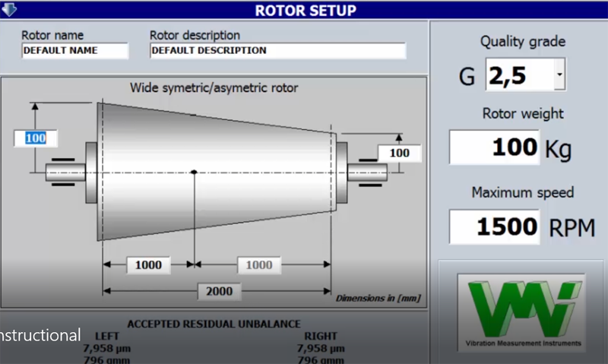Click the right bearing shaft on the rotor diagram
This screenshot has height=364, width=608.
pos(368,173)
